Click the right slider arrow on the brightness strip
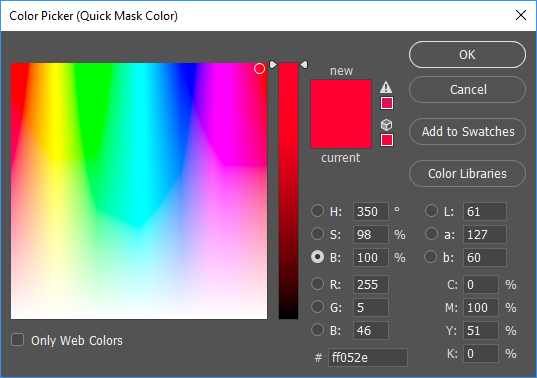This screenshot has height=378, width=537. coord(304,64)
